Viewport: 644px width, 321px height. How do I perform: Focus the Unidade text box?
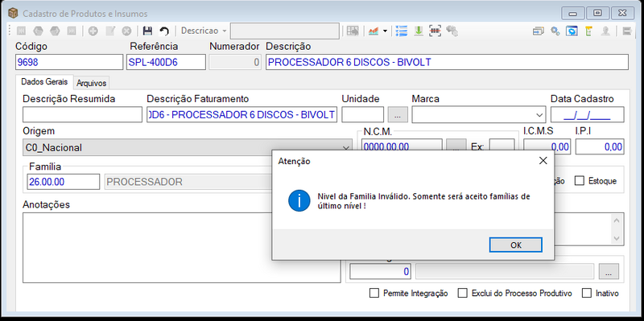tap(363, 114)
